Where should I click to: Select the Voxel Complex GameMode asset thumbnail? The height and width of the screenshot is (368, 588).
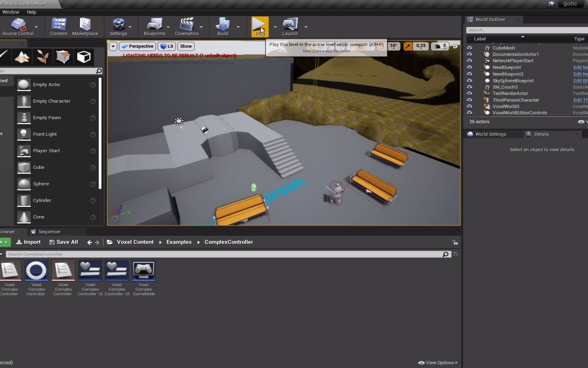click(x=144, y=271)
